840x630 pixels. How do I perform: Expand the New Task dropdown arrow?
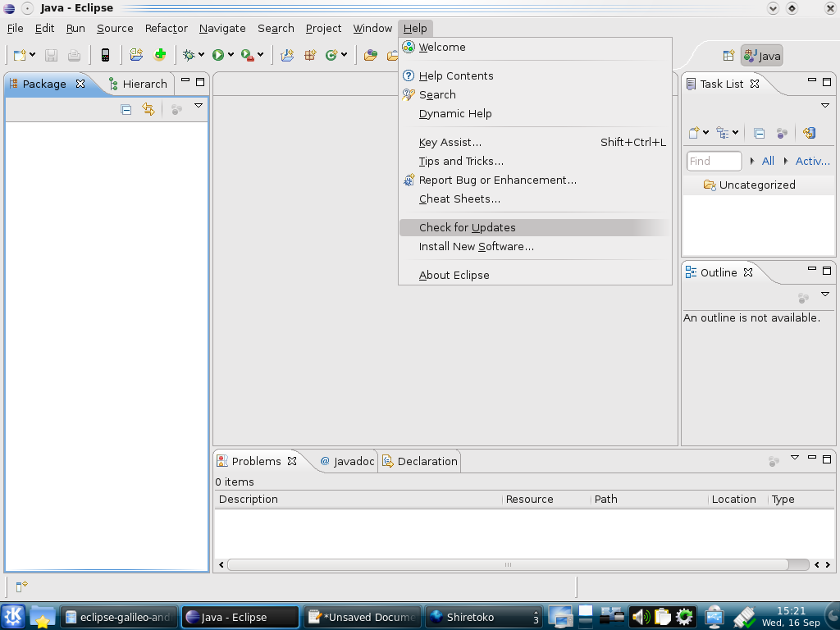coord(705,132)
